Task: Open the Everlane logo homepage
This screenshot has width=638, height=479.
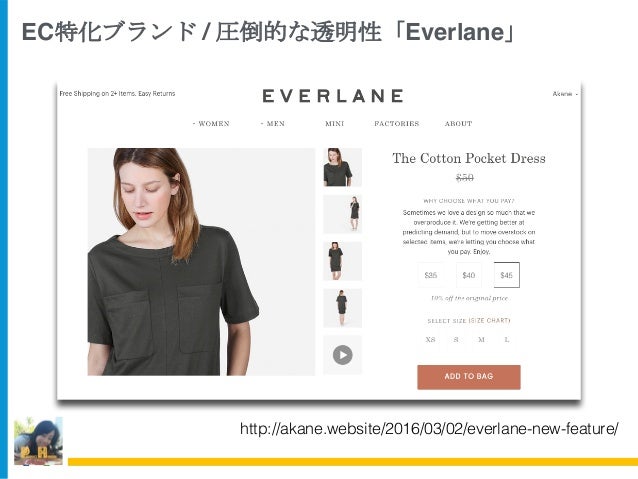Action: point(333,96)
